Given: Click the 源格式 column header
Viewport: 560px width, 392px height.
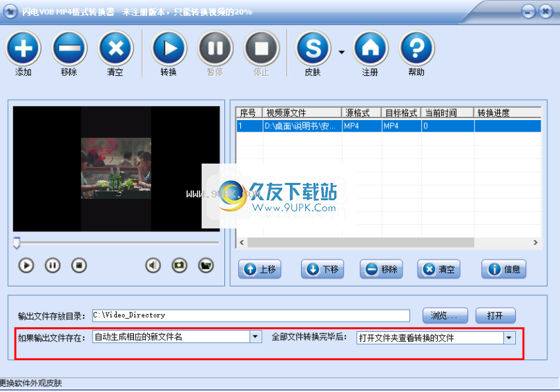Looking at the screenshot, I should [x=361, y=112].
